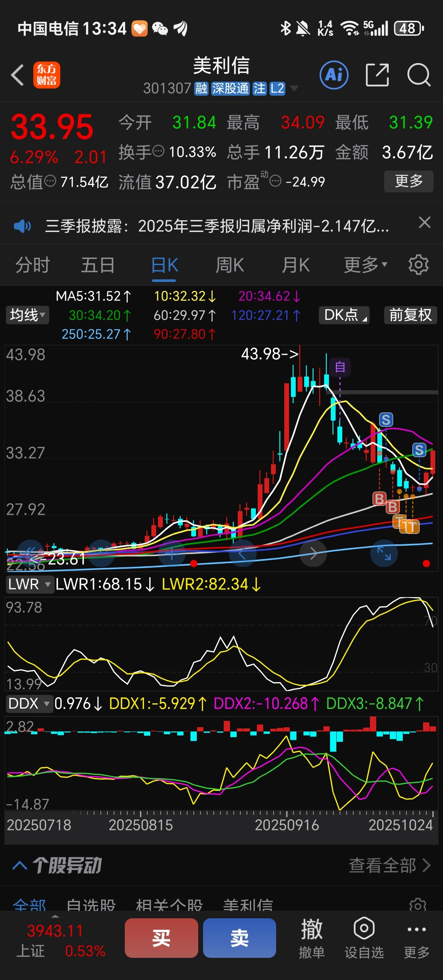Tap the upper S sell marker
The height and width of the screenshot is (980, 443).
tap(386, 420)
